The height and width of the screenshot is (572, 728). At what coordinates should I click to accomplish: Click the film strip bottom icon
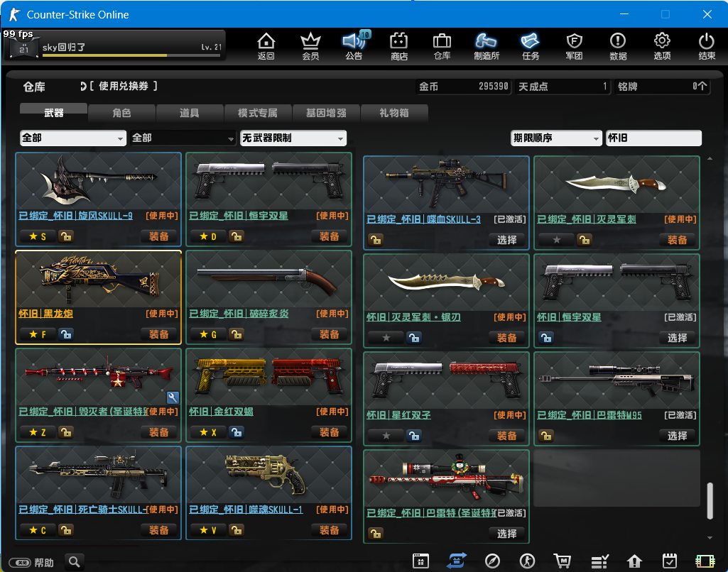(x=705, y=561)
